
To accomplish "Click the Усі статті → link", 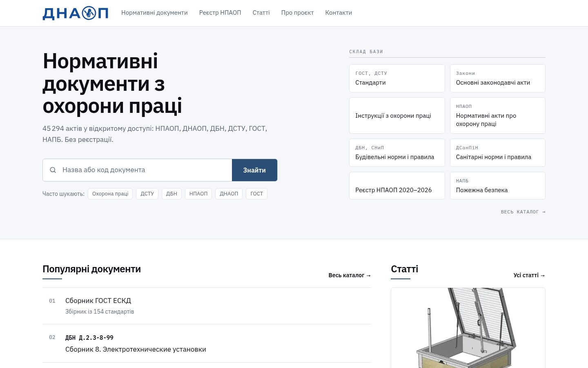I will point(529,275).
